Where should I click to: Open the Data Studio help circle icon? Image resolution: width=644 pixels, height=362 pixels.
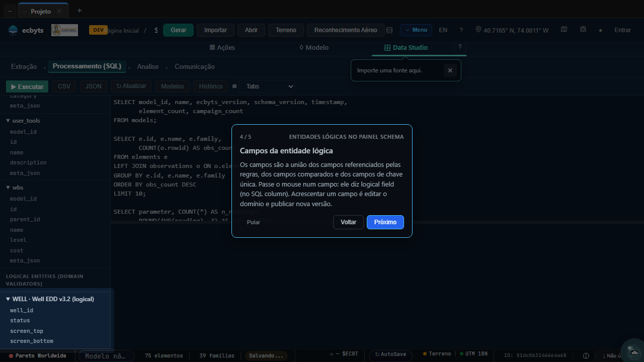(x=459, y=47)
